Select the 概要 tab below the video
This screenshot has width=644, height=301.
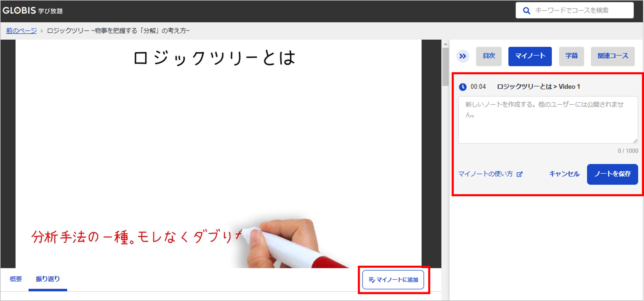point(16,279)
